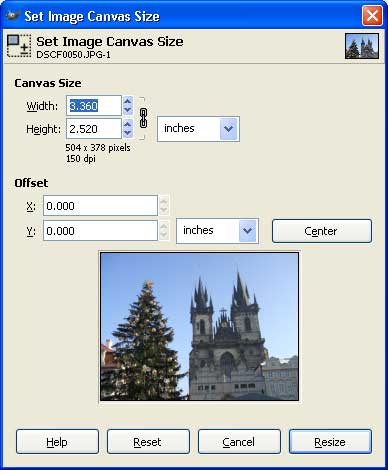
Task: Close the Set Image Canvas Size dialog
Action: point(372,16)
